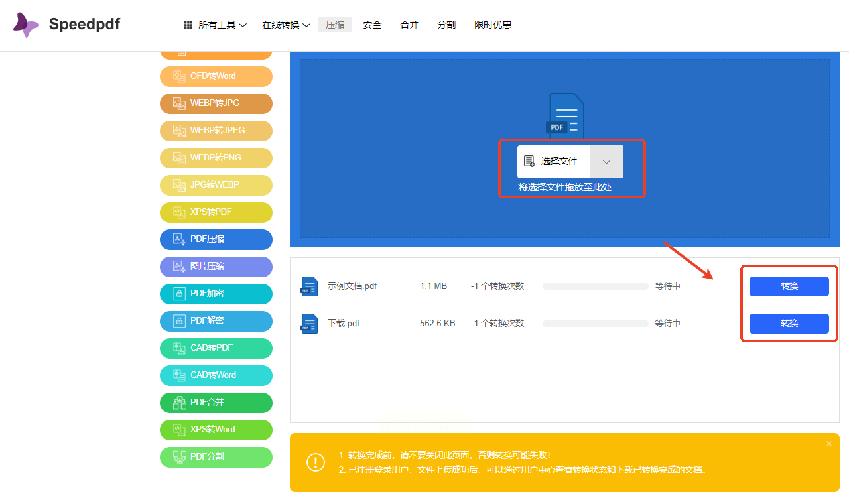Close the yellow notice banner
The image size is (849, 504).
(x=829, y=444)
